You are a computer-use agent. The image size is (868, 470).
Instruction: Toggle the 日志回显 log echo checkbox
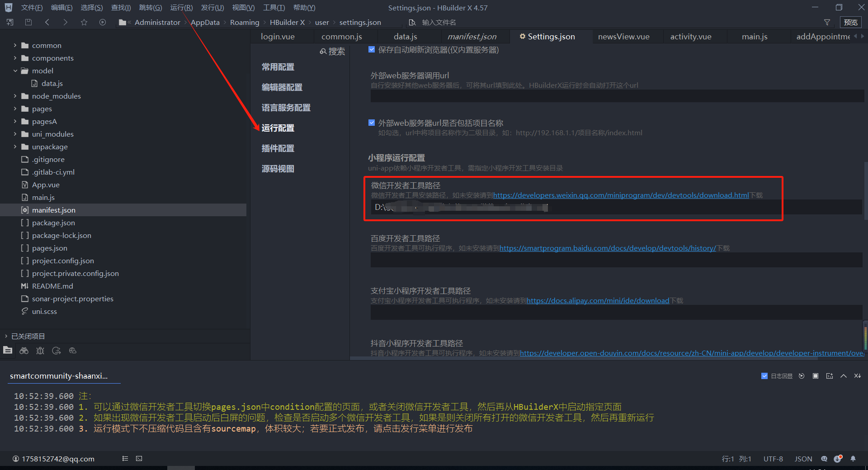[764, 376]
